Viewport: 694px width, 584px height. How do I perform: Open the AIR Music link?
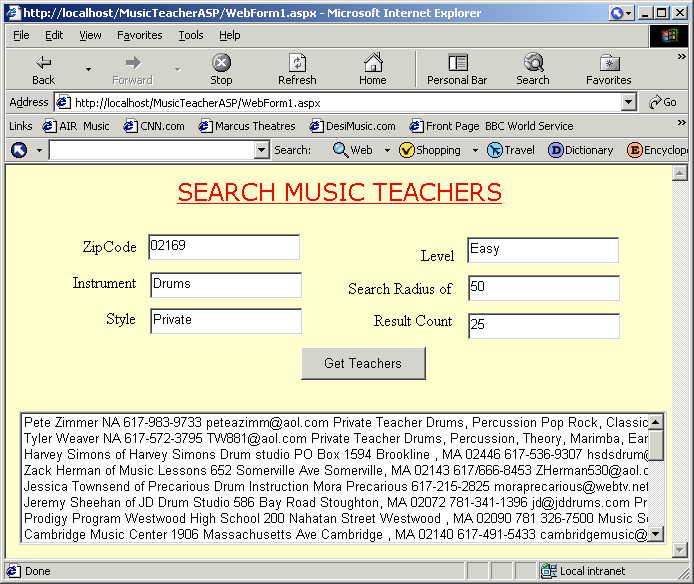[x=76, y=126]
